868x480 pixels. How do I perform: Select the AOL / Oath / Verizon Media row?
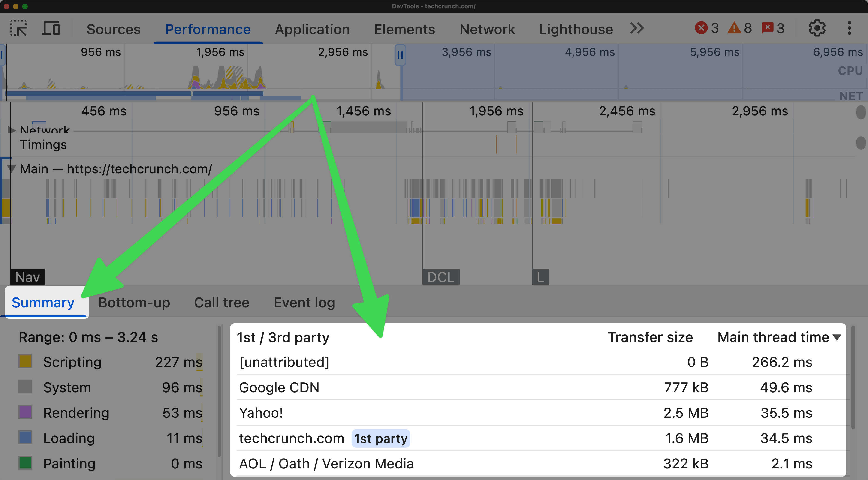pos(541,463)
